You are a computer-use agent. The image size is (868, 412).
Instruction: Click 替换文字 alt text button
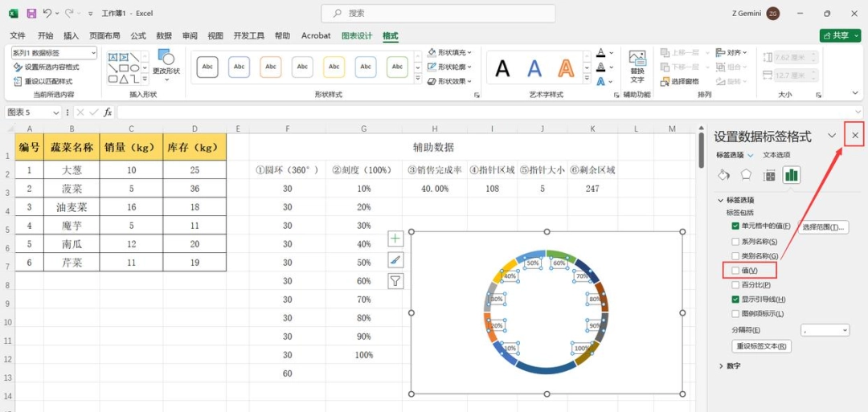click(x=637, y=67)
